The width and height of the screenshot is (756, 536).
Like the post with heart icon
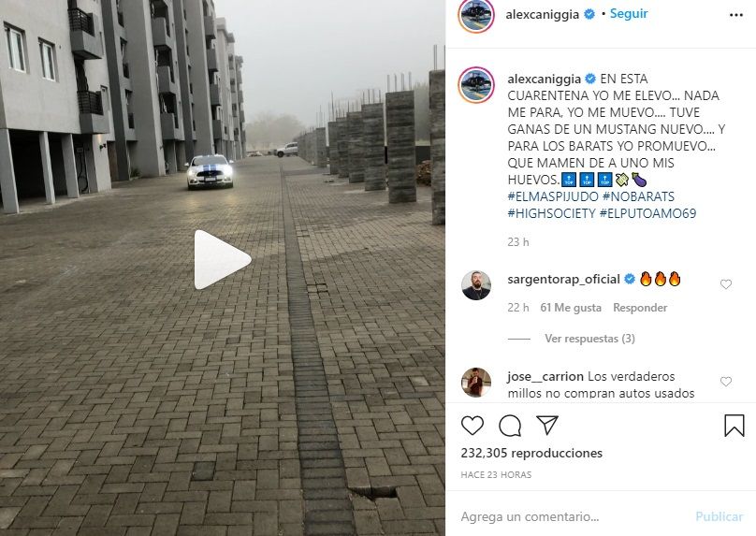click(472, 426)
